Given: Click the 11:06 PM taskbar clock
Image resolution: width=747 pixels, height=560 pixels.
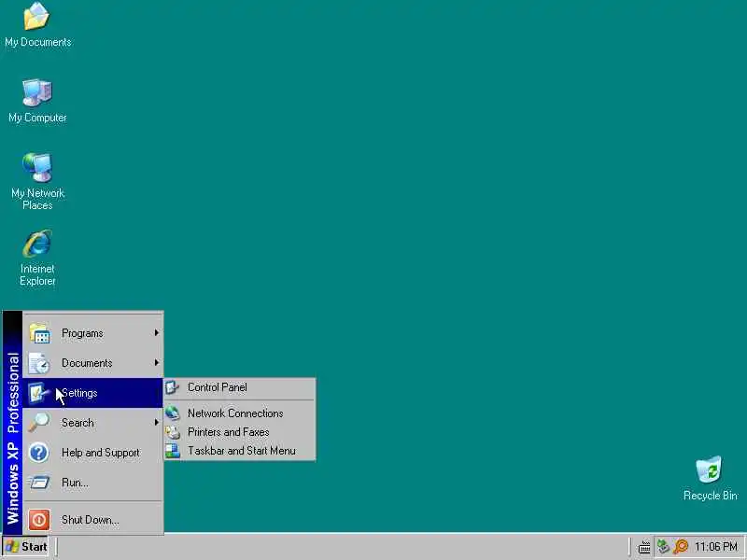Looking at the screenshot, I should 715,547.
